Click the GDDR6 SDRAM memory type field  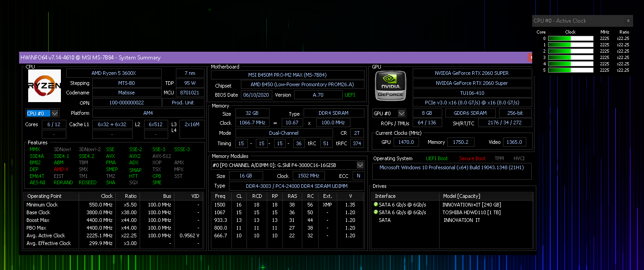pyautogui.click(x=469, y=113)
